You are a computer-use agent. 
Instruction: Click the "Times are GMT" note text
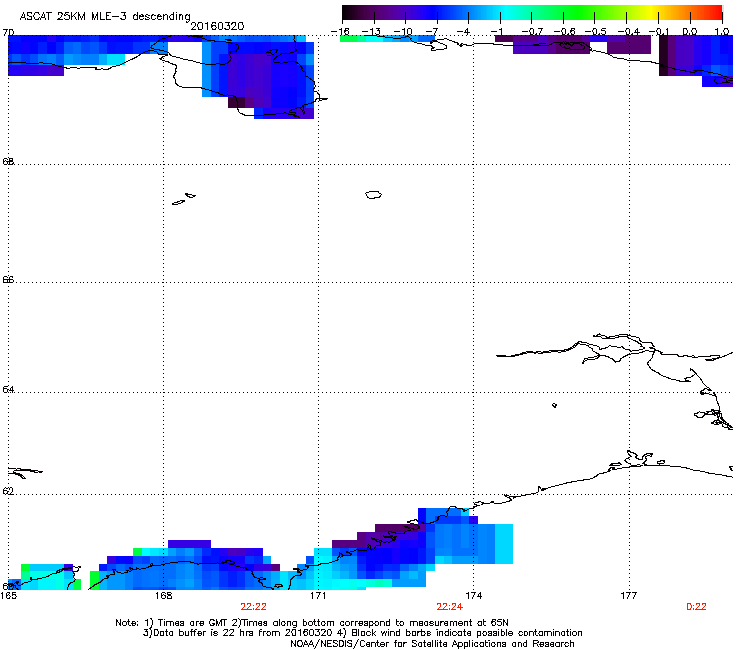pyautogui.click(x=193, y=623)
